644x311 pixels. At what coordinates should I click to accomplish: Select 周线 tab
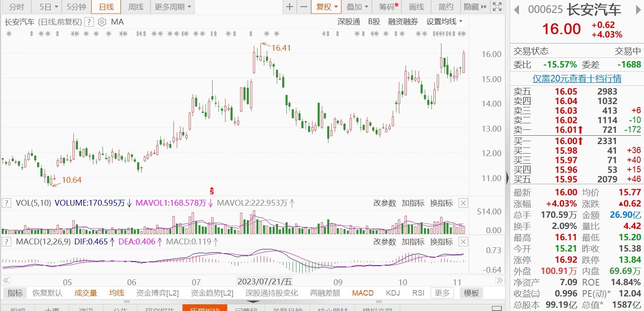pyautogui.click(x=136, y=7)
